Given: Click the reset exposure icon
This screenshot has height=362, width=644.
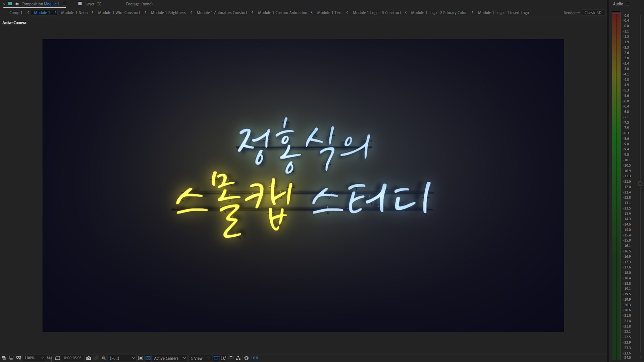Looking at the screenshot, I should 246,358.
